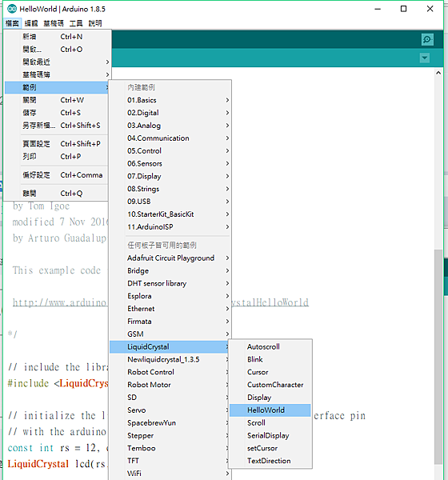Expand Newliquidcrystal_1.3.5 examples
Viewport: 448px width, 480px height.
[x=170, y=359]
